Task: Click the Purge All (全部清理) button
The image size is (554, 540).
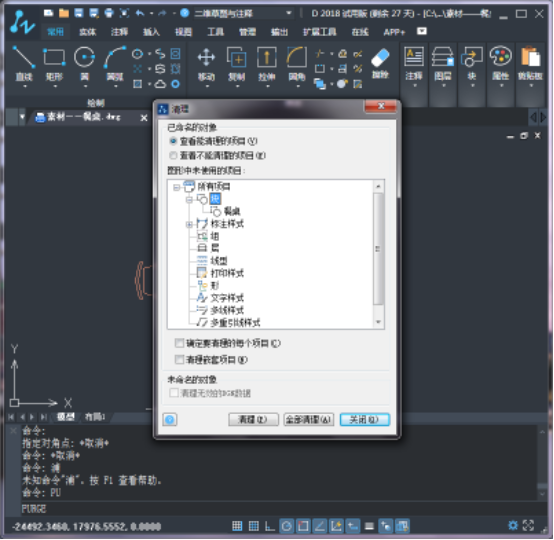Action: coord(308,419)
